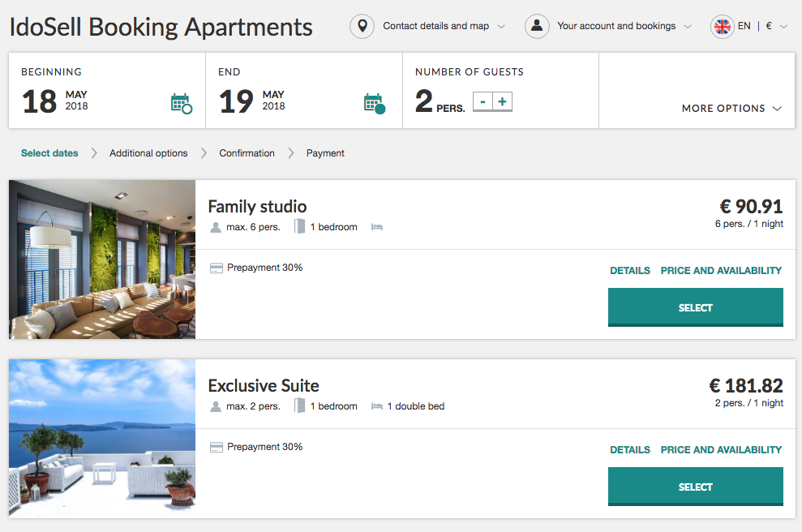Click the user account profile icon

point(537,26)
